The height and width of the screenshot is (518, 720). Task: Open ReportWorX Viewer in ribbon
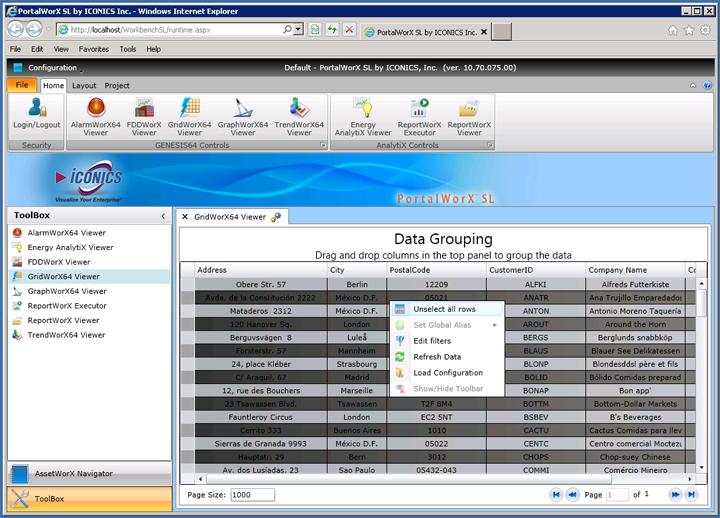pyautogui.click(x=469, y=117)
